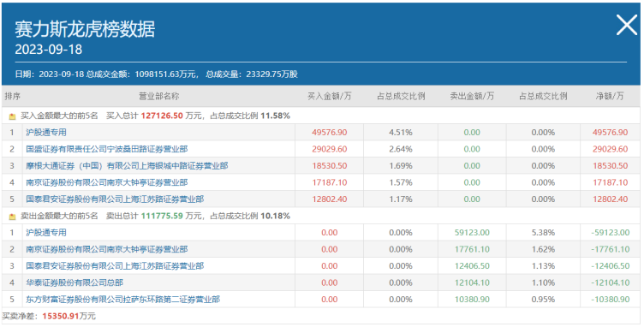This screenshot has width=644, height=327.
Task: Click the 1.17% ratio cell
Action: coord(401,199)
